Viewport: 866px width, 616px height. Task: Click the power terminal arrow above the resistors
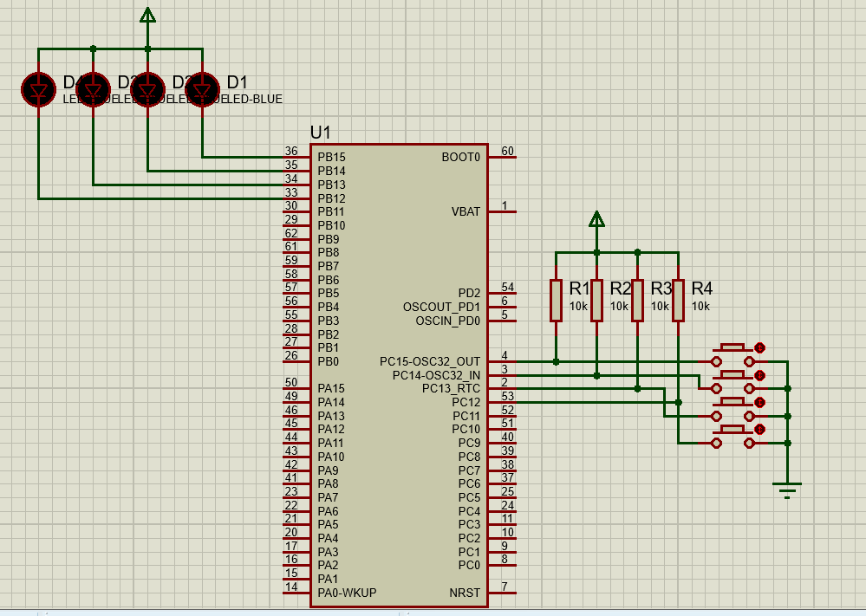(596, 219)
